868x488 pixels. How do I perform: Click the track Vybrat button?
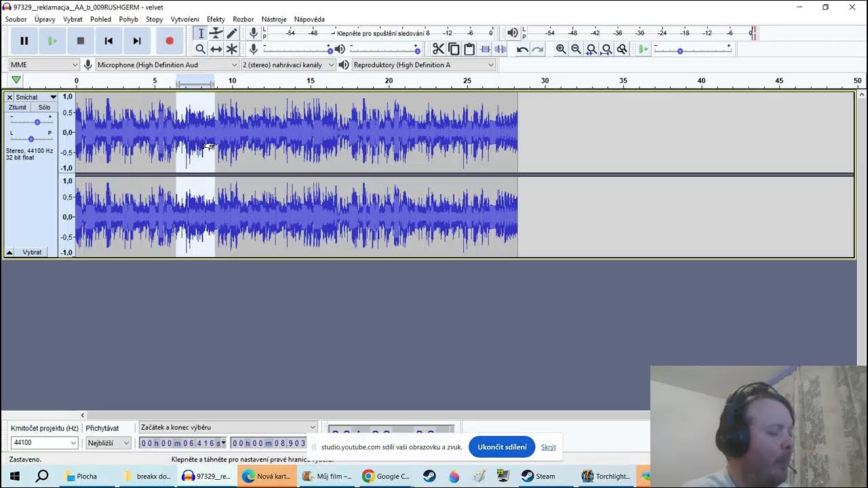click(x=32, y=252)
